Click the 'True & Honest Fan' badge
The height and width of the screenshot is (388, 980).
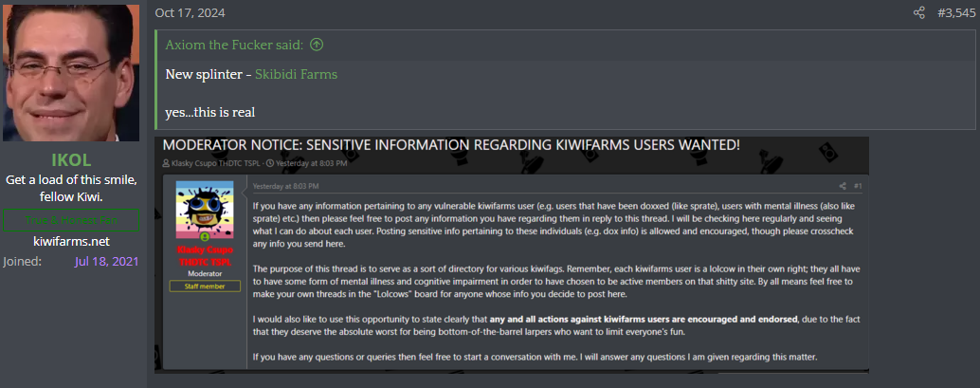[x=71, y=220]
